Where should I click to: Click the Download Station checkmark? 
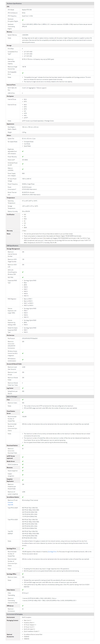[23, 445]
